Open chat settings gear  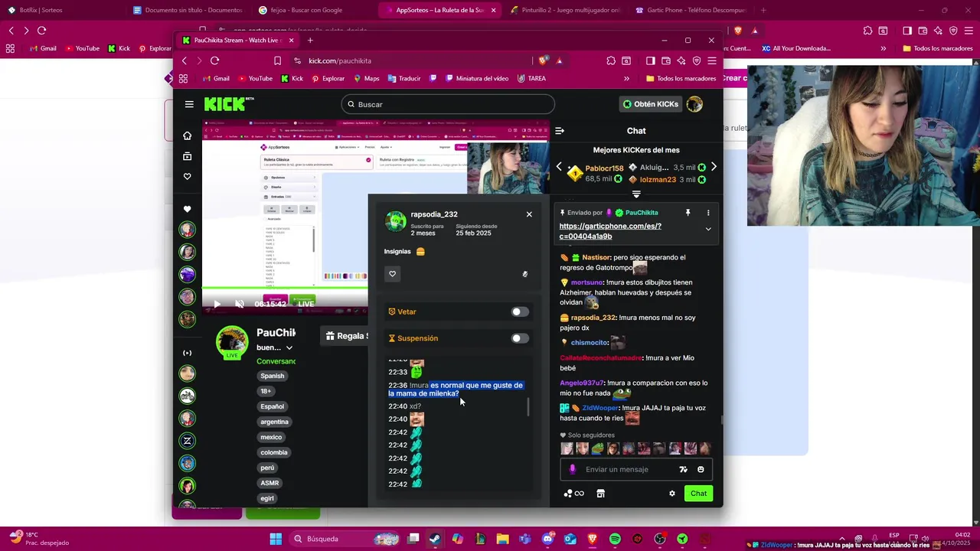pyautogui.click(x=672, y=494)
